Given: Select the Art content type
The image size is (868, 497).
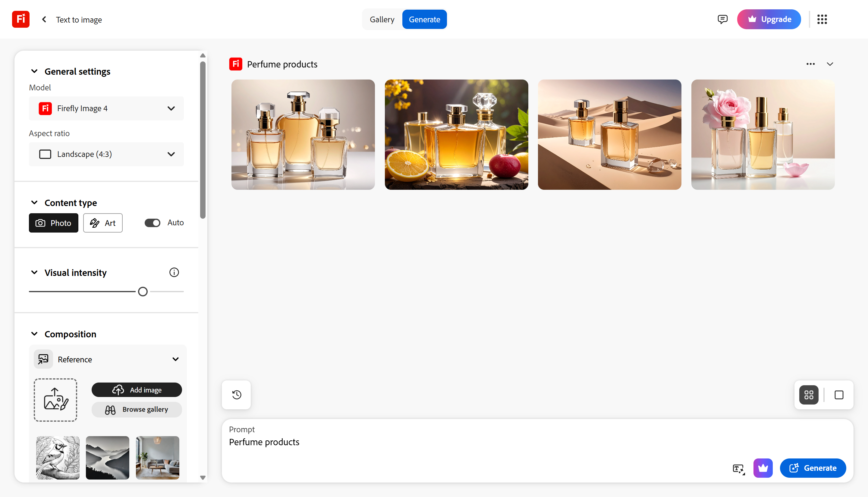Looking at the screenshot, I should 102,223.
